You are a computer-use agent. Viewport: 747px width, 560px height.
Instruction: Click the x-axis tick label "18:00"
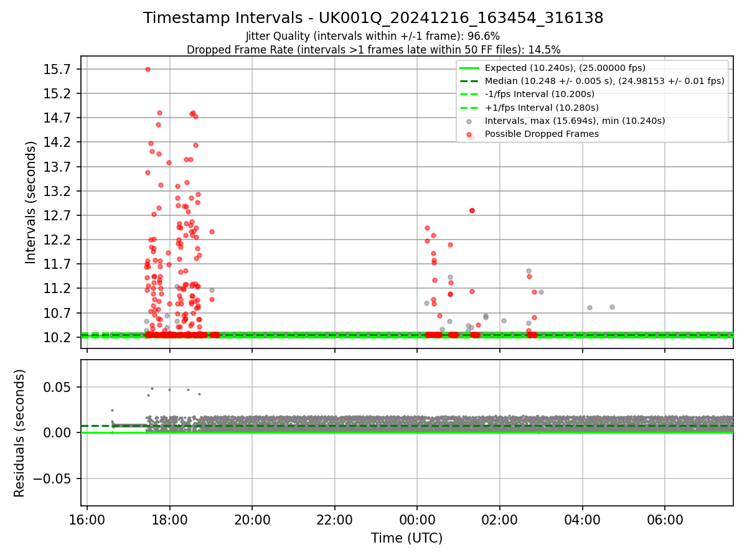click(x=170, y=520)
